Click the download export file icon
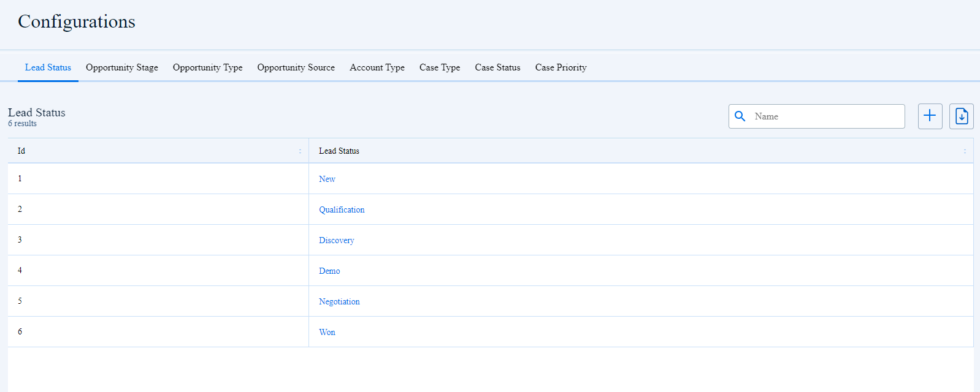Viewport: 980px width, 392px height. (961, 116)
